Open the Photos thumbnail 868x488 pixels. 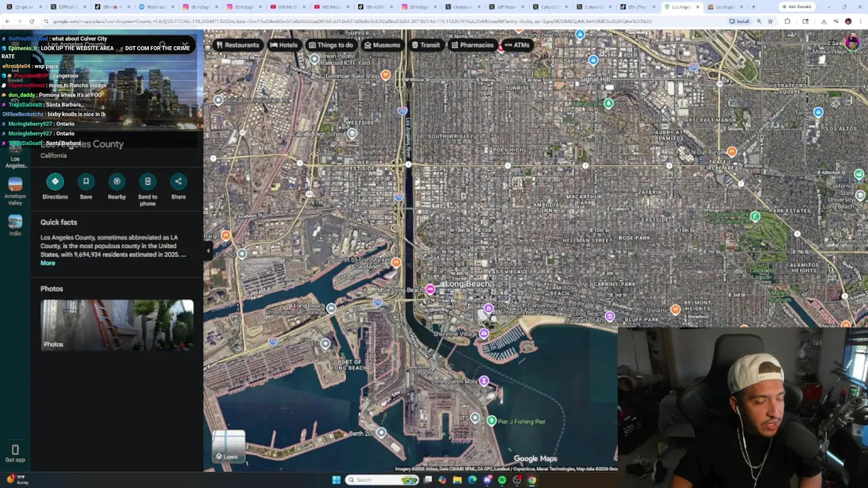tap(117, 325)
